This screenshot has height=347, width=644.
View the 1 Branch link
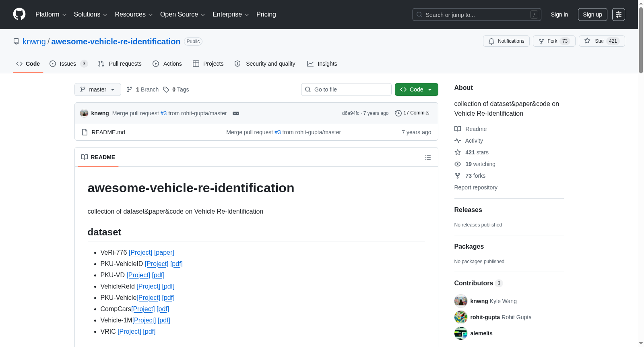pyautogui.click(x=143, y=89)
